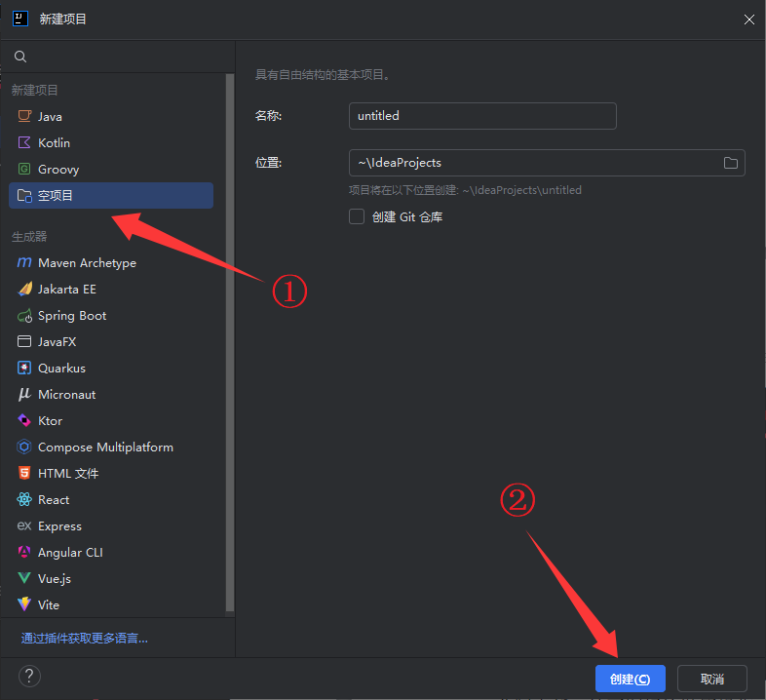Select Java project type
Viewport: 766px width, 700px height.
[111, 116]
